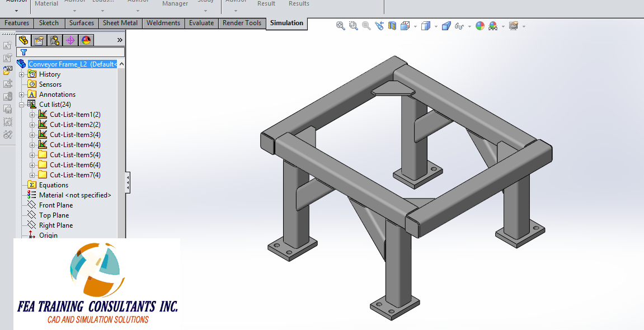Select the Zoom to Area tool
The image size is (644, 330).
tap(353, 26)
